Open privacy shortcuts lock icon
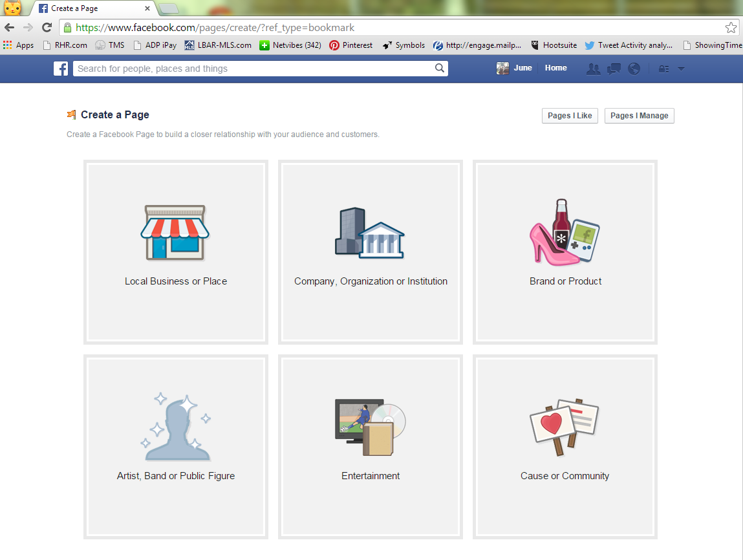This screenshot has width=743, height=560. 664,69
